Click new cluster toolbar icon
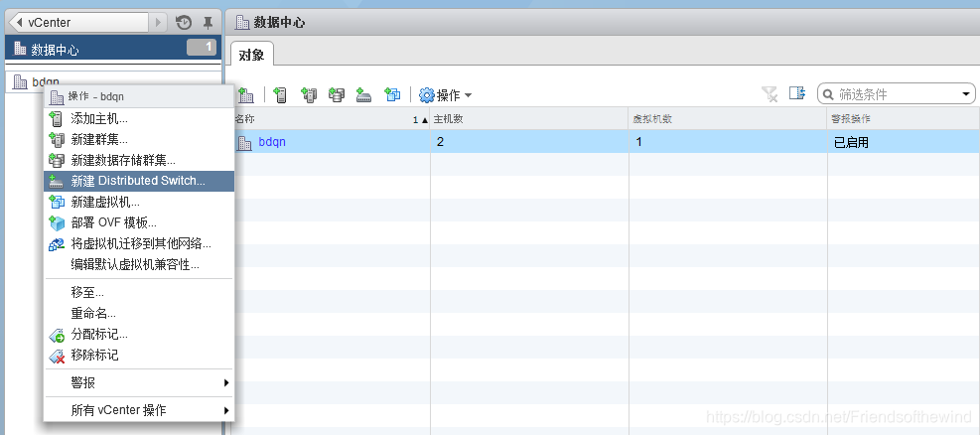This screenshot has height=435, width=980. 309,95
